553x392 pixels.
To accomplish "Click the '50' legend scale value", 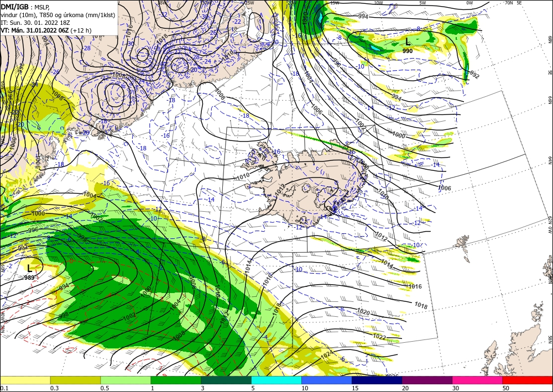I will pyautogui.click(x=506, y=388).
